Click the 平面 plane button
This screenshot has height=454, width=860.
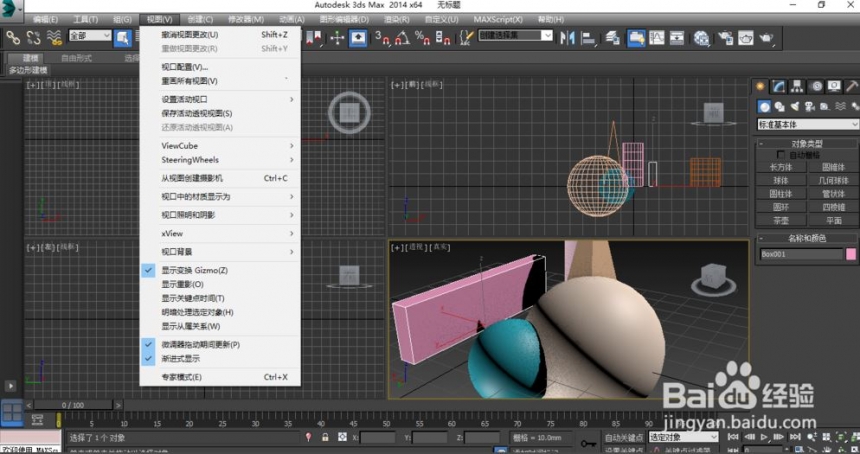click(x=834, y=220)
